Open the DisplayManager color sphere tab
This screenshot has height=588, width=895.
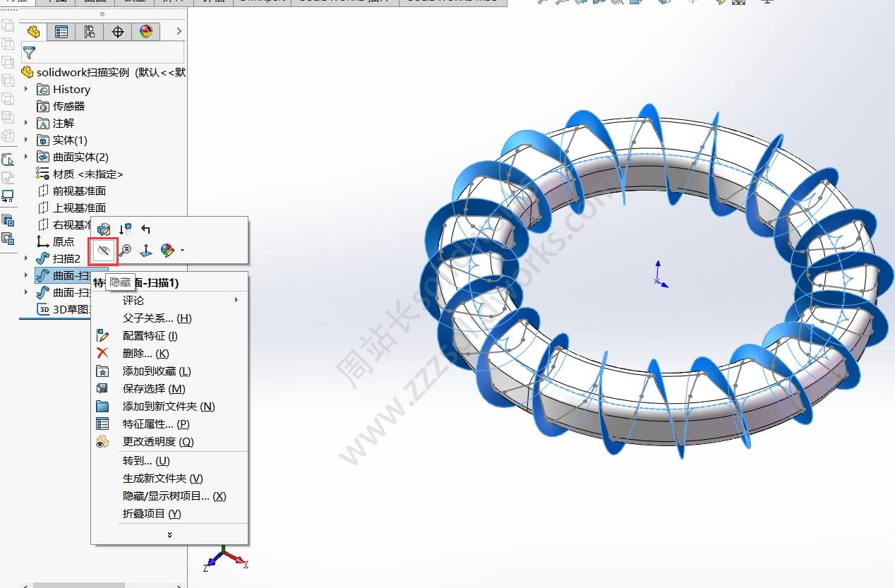tap(146, 32)
